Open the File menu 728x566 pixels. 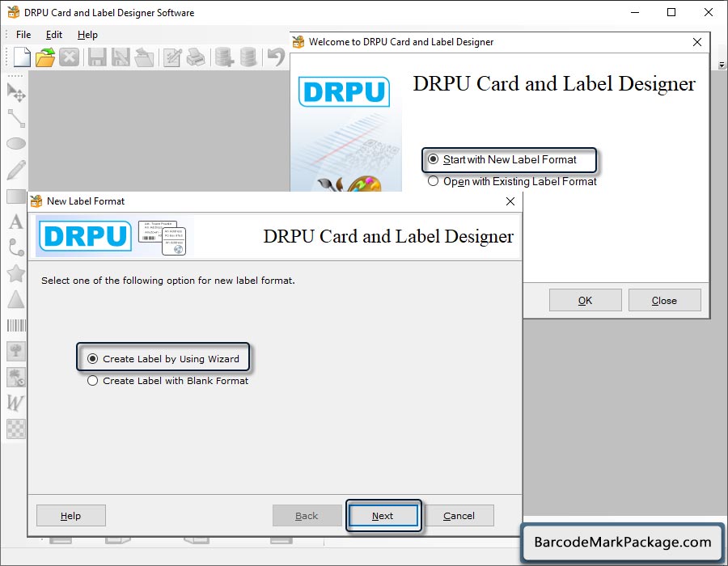[x=23, y=35]
